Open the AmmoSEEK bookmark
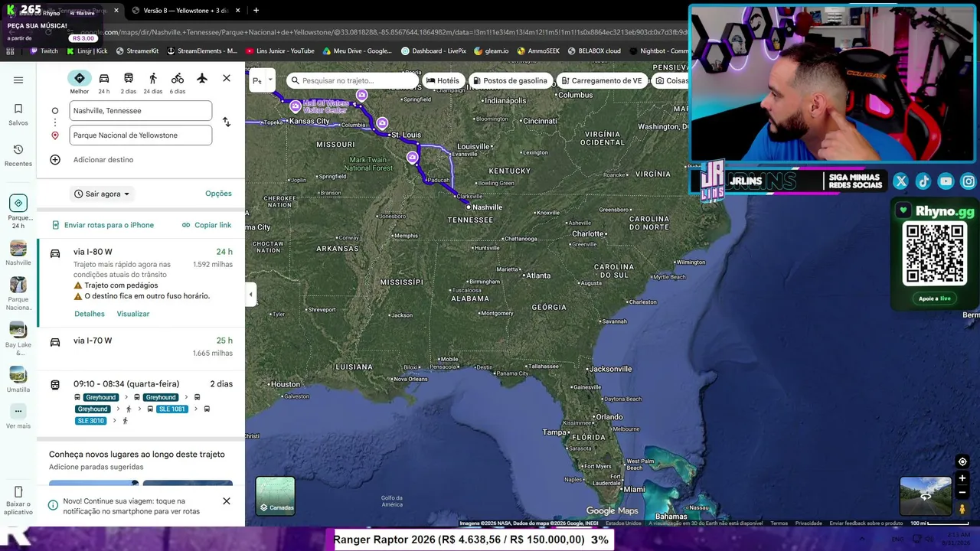This screenshot has height=551, width=980. pos(538,51)
